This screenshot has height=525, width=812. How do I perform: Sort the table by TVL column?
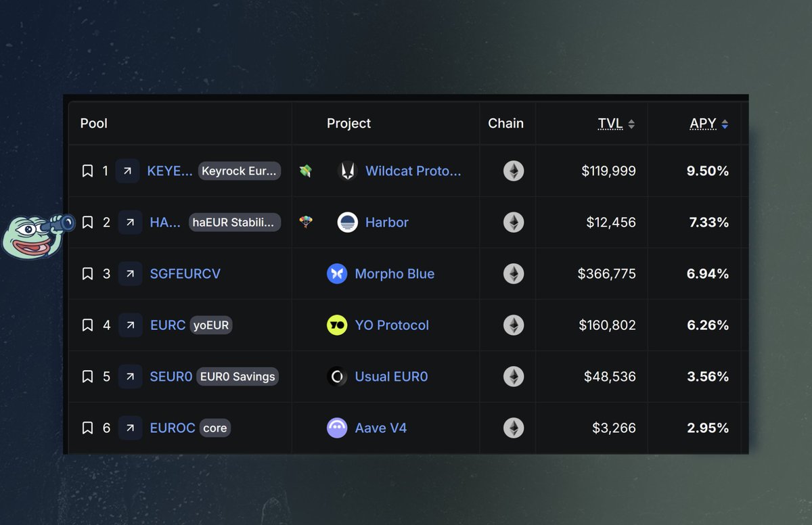tap(616, 124)
